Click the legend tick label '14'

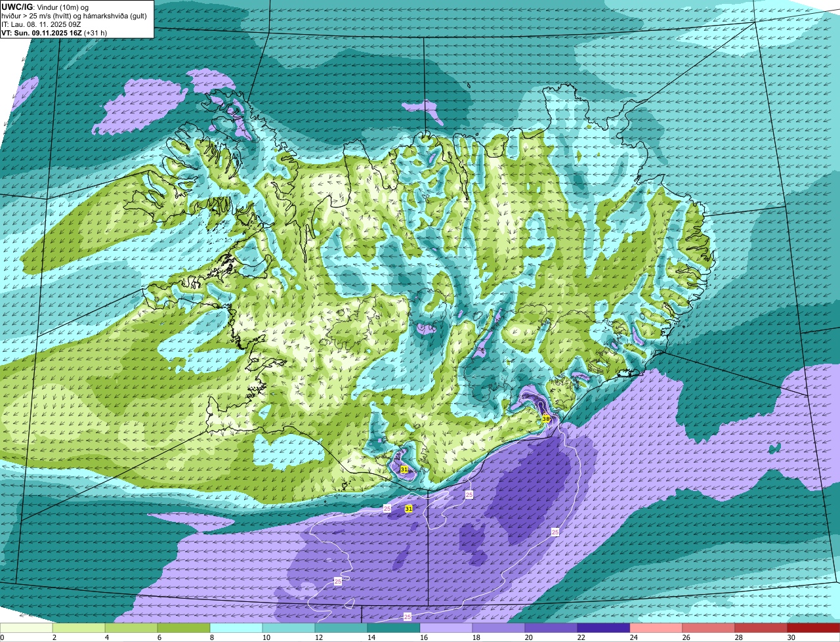371,637
